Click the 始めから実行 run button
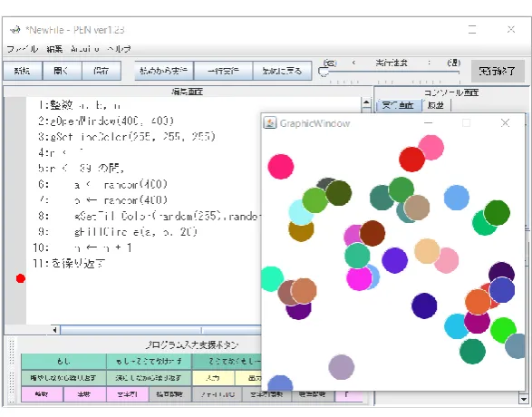Screen dimensions: 532x417 (163, 71)
